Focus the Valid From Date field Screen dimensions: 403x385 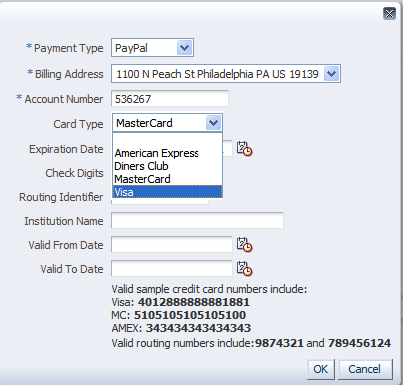172,244
